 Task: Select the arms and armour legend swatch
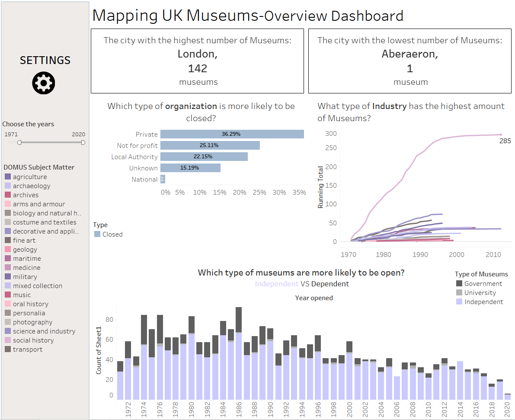(8, 204)
